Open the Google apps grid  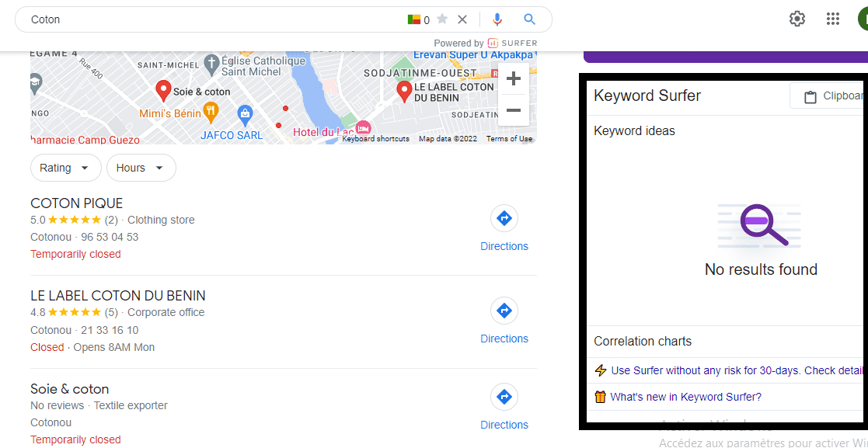(832, 19)
